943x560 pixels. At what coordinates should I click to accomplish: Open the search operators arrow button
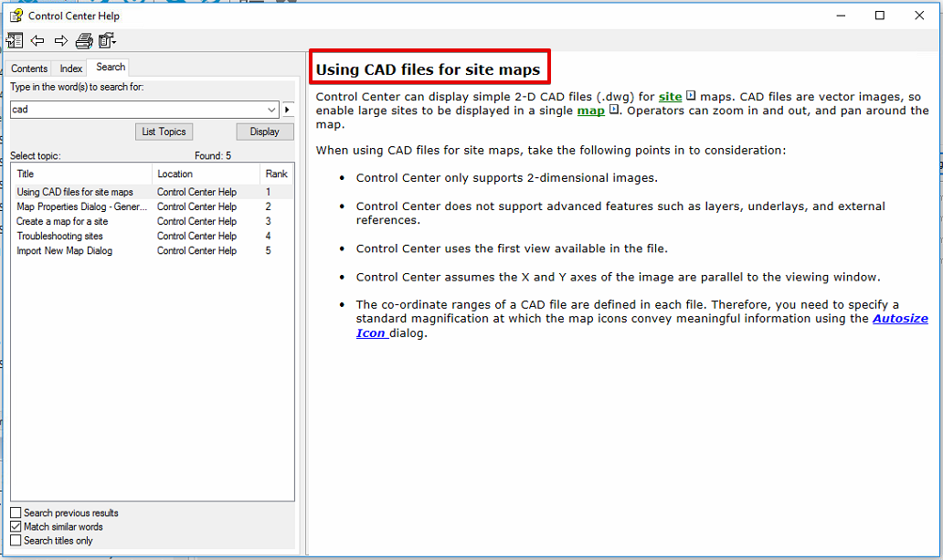pyautogui.click(x=288, y=110)
